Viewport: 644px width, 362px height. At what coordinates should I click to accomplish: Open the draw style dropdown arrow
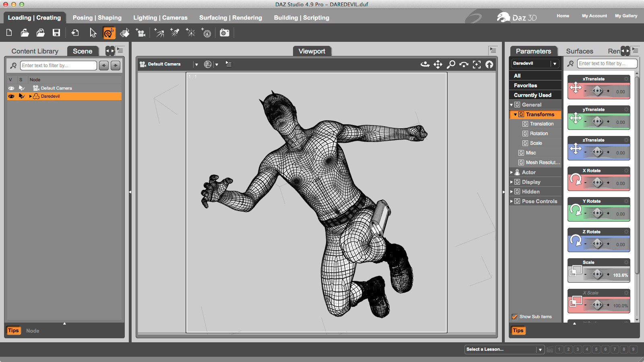217,64
